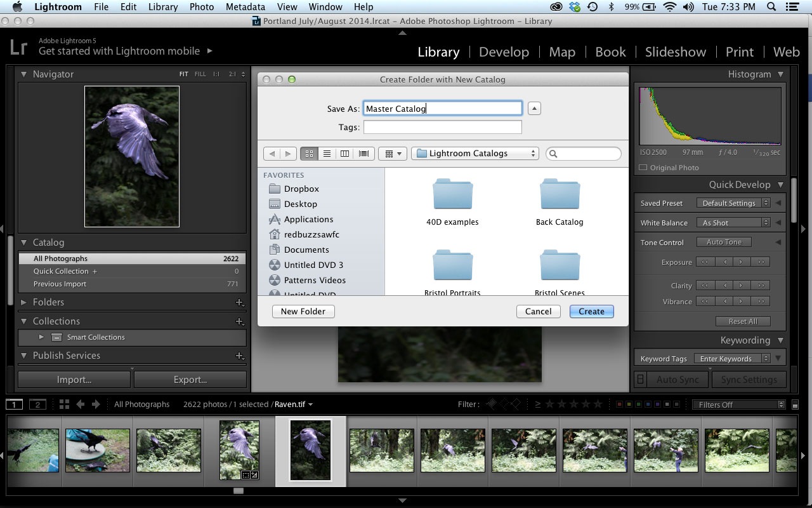Open the Photo menu
This screenshot has width=812, height=508.
(x=201, y=7)
